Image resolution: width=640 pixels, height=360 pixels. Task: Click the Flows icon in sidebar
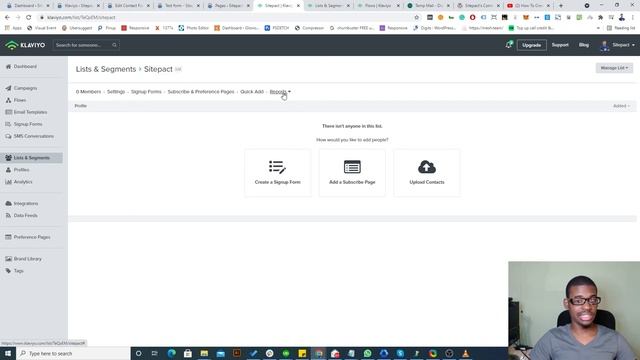pyautogui.click(x=8, y=100)
